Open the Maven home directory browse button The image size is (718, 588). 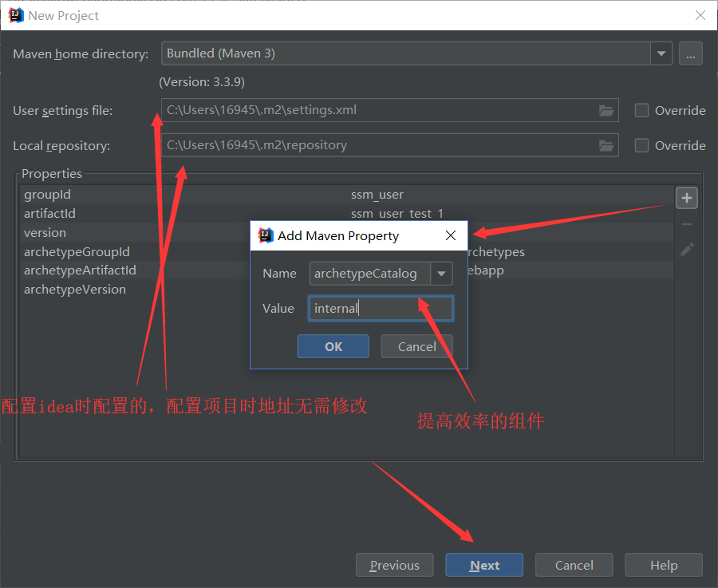[691, 53]
